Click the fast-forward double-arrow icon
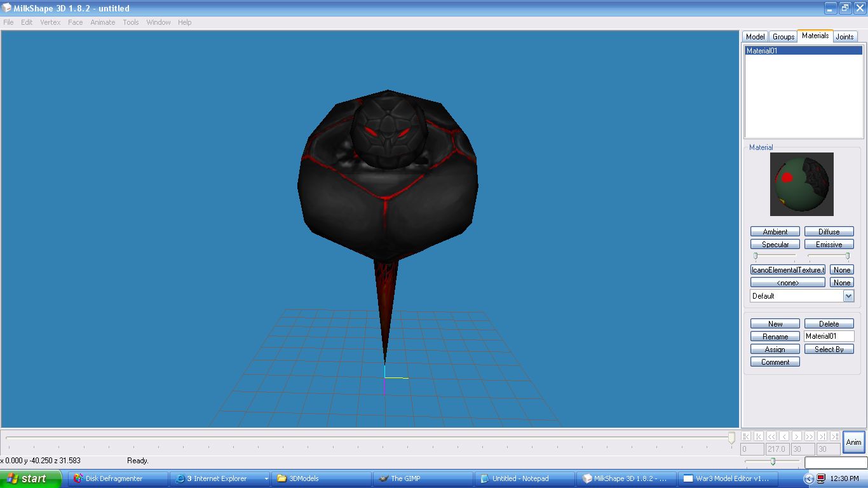Viewport: 868px width, 488px height. coord(810,437)
